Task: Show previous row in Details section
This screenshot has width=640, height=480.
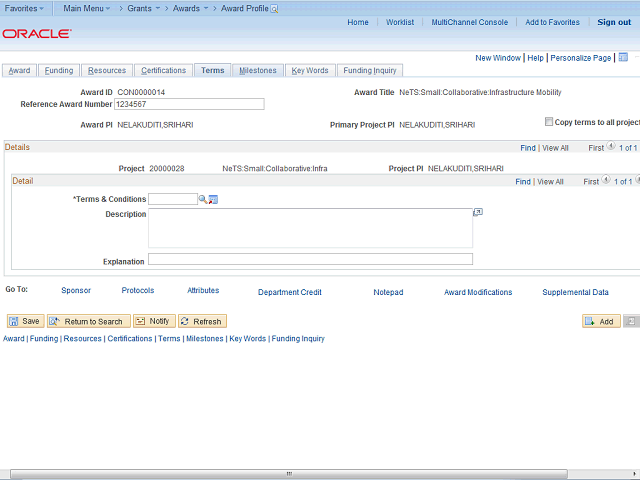Action: coord(611,146)
